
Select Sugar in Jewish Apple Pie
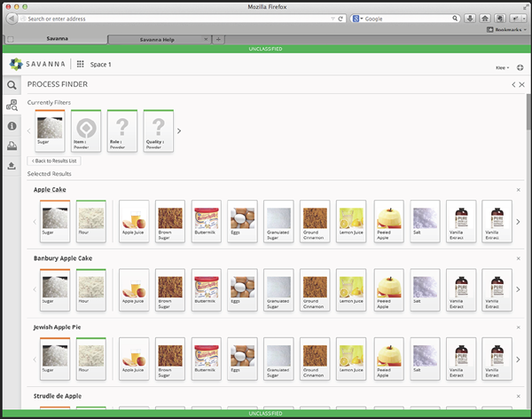pos(55,359)
